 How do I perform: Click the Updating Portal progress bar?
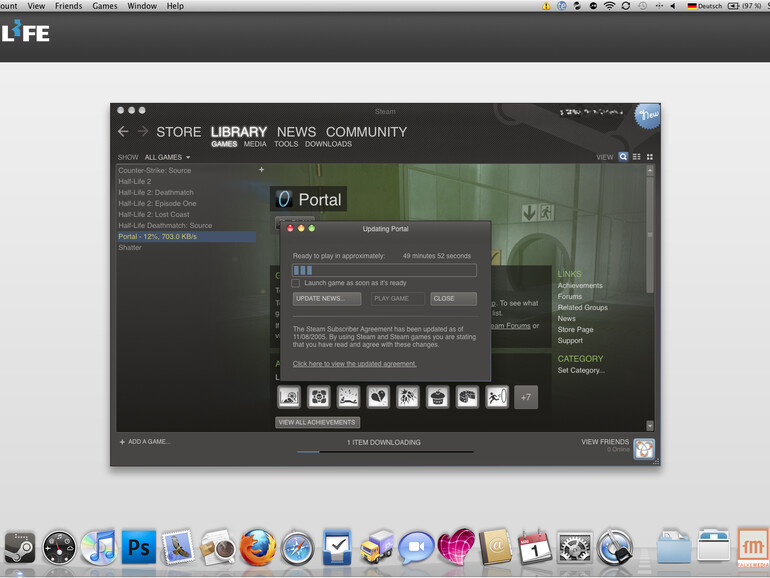(x=384, y=270)
